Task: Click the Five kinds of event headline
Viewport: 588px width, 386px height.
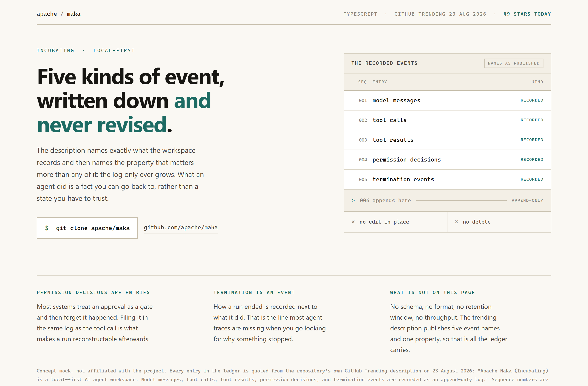Action: point(130,101)
